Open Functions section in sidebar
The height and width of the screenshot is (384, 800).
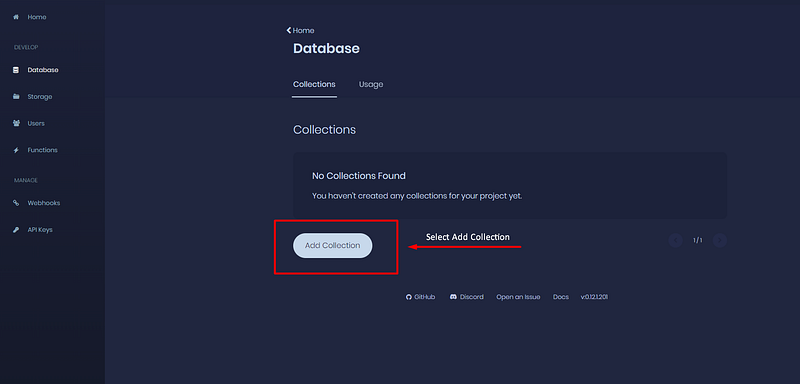pyautogui.click(x=42, y=150)
